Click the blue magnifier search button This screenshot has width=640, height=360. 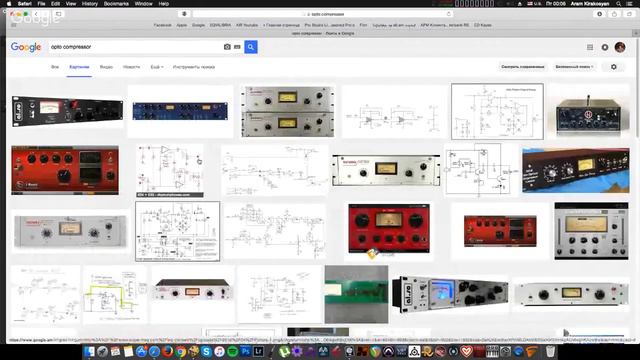(x=251, y=47)
